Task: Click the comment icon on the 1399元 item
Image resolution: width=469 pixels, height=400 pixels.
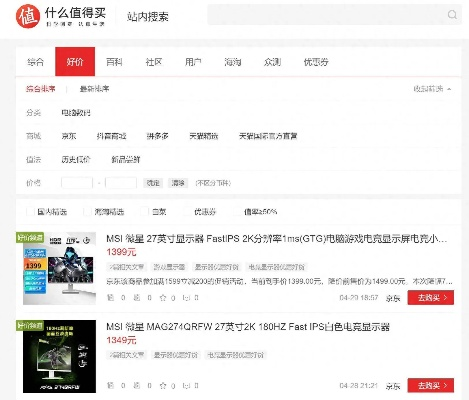Action: click(186, 297)
